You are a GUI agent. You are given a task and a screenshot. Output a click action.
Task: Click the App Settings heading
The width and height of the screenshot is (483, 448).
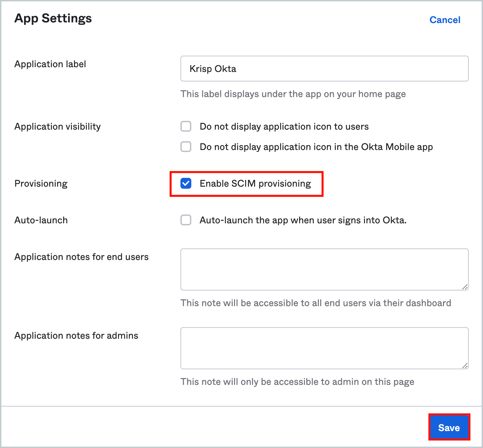point(53,18)
